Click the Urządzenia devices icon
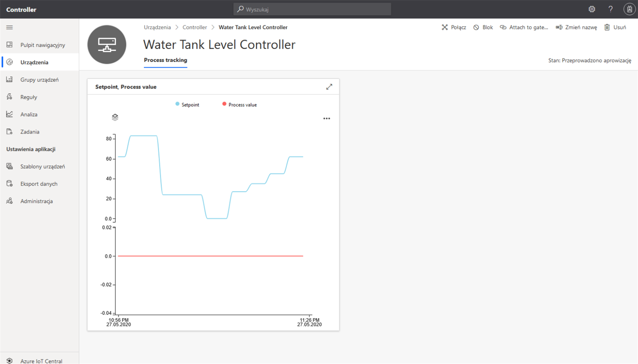 point(9,62)
